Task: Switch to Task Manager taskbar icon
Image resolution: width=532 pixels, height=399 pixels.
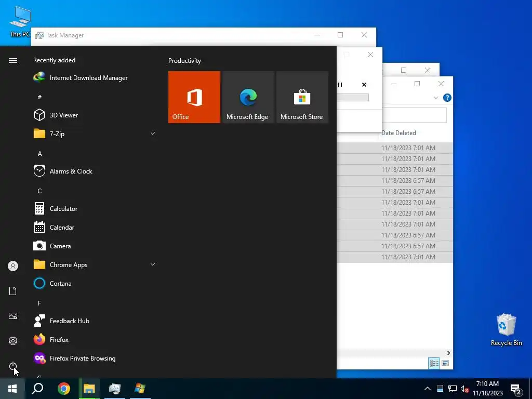Action: point(115,389)
